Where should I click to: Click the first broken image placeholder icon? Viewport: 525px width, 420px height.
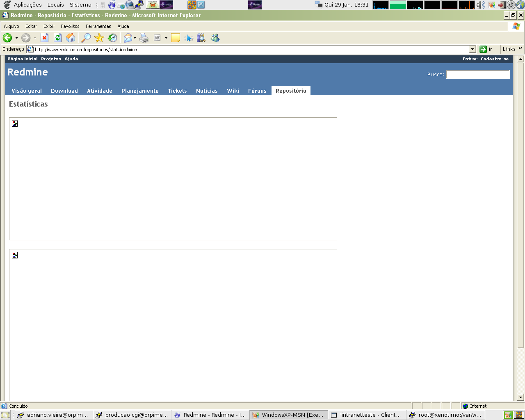[15, 123]
